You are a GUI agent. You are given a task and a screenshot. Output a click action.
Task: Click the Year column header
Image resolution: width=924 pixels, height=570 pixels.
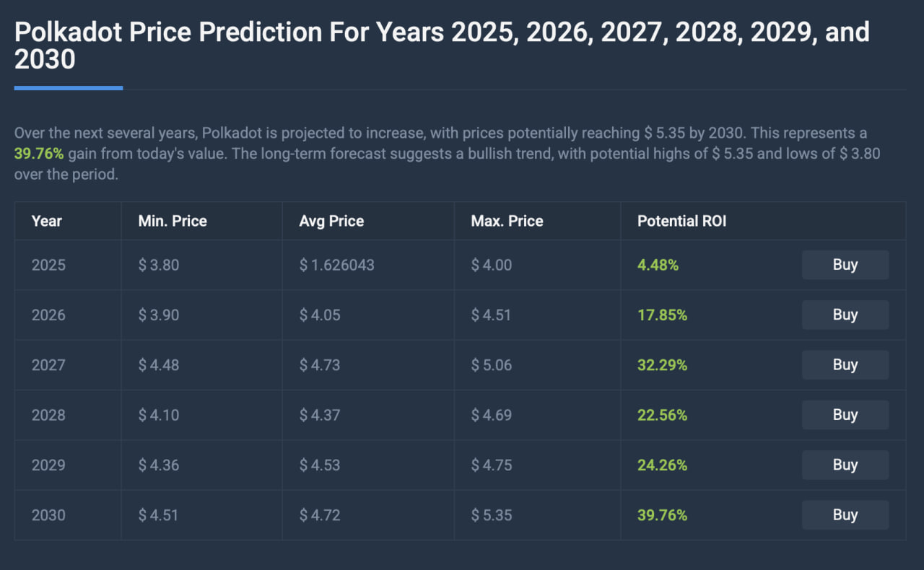(47, 222)
